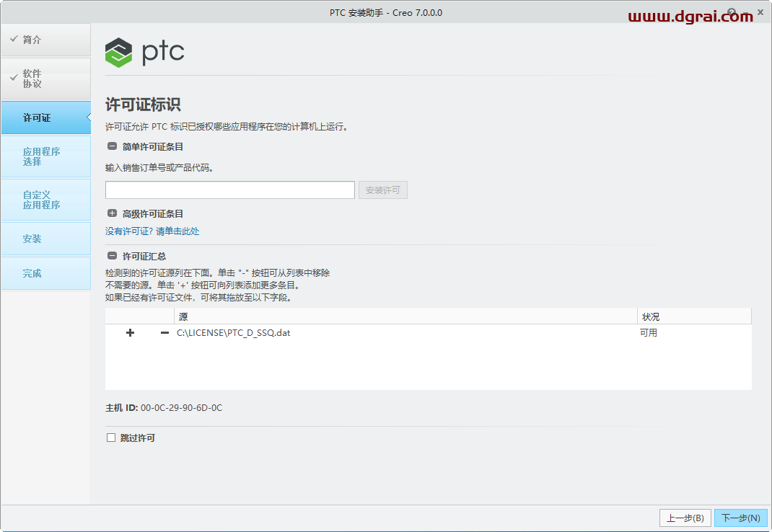Screen dimensions: 772x532
Task: Click host ID 00-0C-29-90-6D-0C text
Action: click(x=181, y=408)
